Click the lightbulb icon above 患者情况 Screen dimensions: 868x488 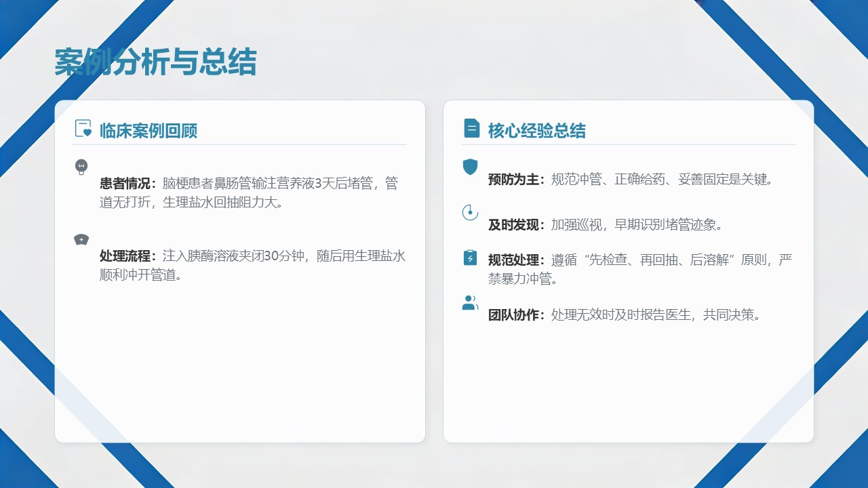pyautogui.click(x=81, y=167)
